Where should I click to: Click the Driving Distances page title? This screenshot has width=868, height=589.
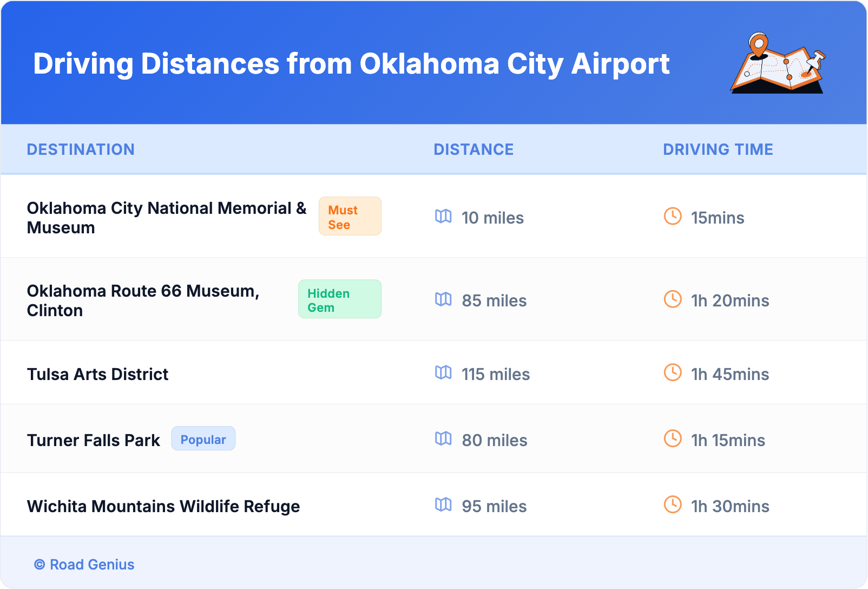coord(351,64)
